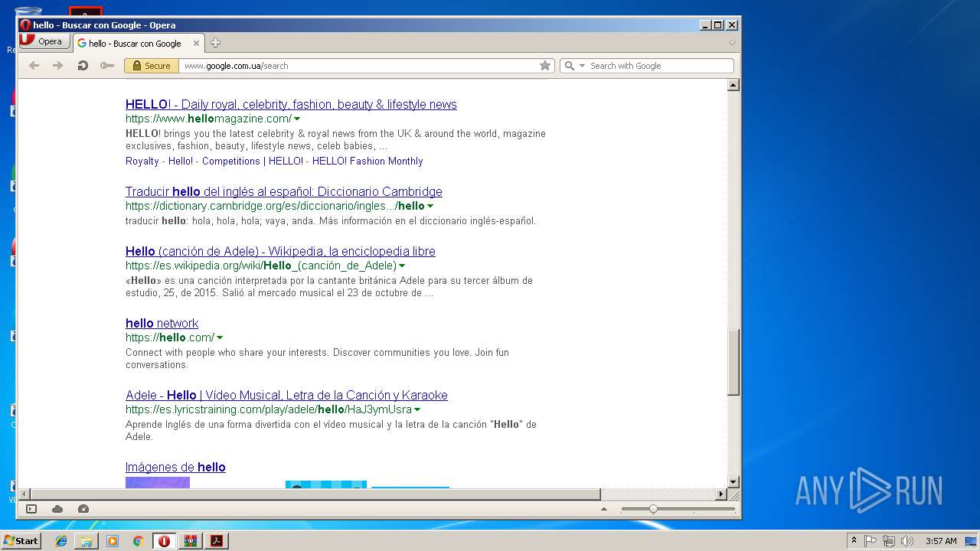The height and width of the screenshot is (551, 980).
Task: Open a new tab with plus button
Action: click(x=215, y=43)
